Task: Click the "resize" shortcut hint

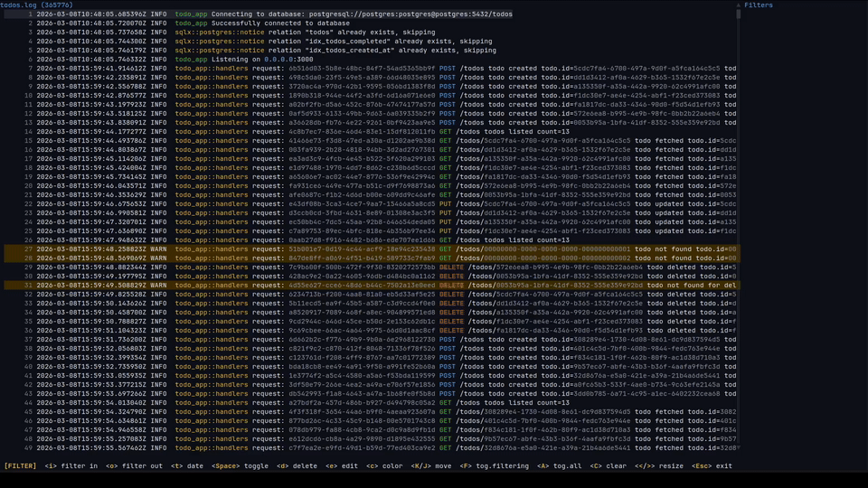Action: [665, 466]
